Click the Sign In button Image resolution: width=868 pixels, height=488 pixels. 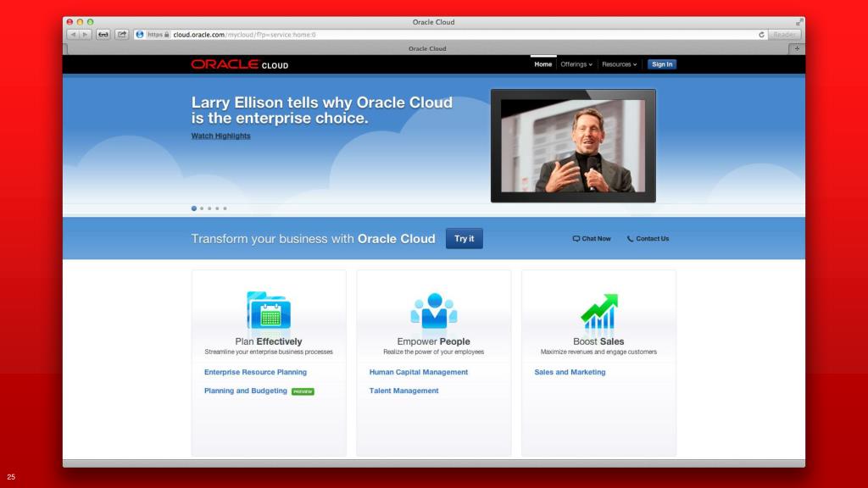point(662,64)
